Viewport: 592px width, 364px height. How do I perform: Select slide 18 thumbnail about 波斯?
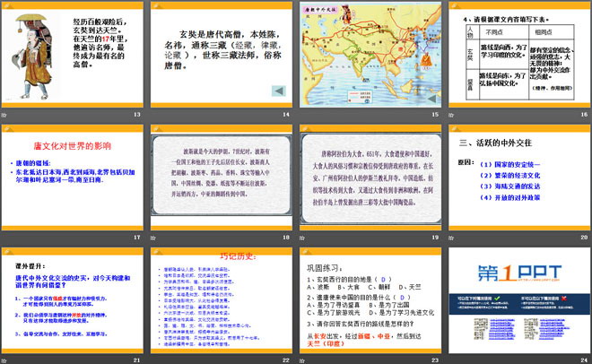(222, 178)
